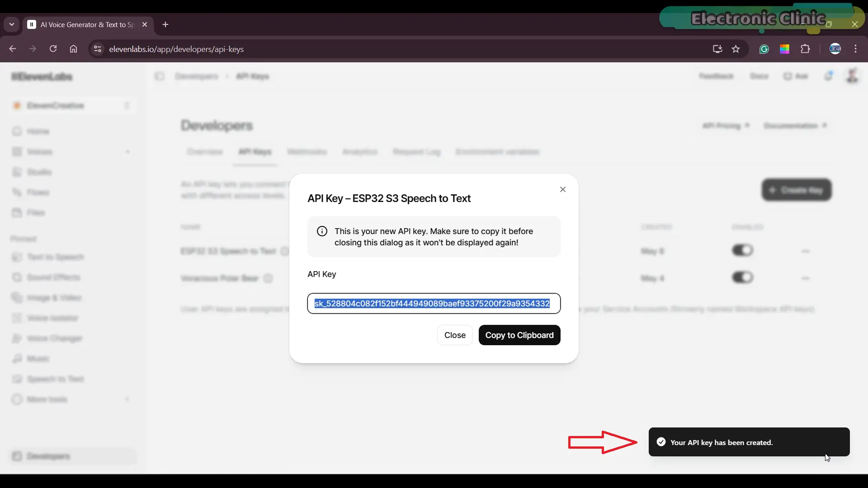Click the Close button in dialog
The height and width of the screenshot is (488, 868).
pos(455,335)
